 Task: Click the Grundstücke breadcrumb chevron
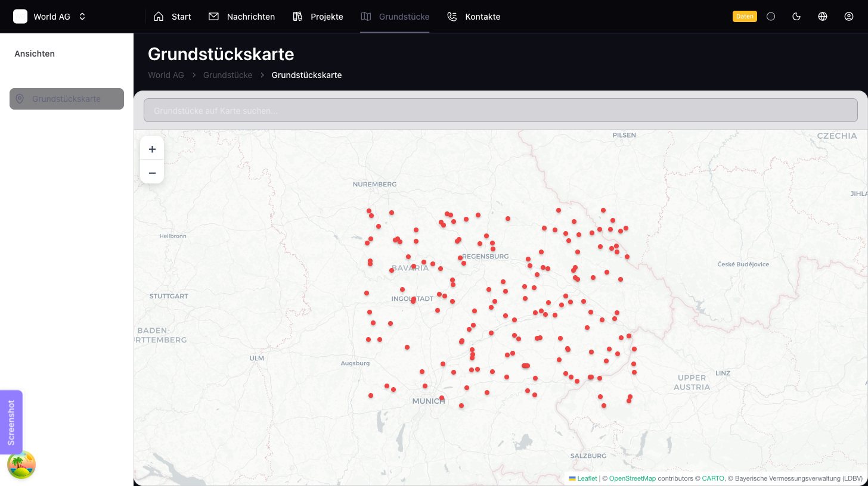coord(262,75)
